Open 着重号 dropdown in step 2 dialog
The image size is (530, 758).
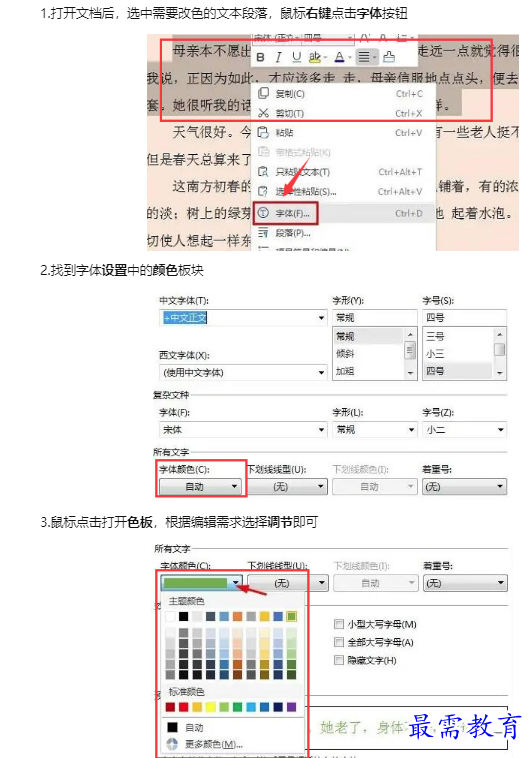tap(464, 486)
